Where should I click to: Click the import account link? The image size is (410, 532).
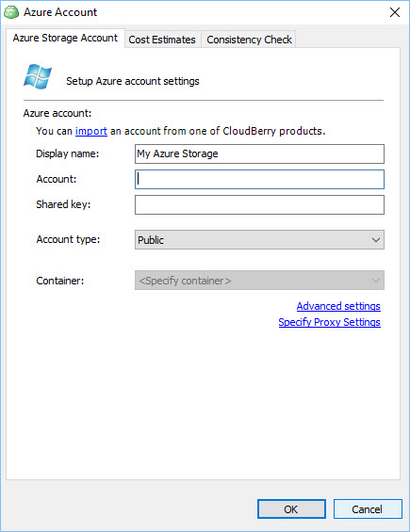click(91, 131)
